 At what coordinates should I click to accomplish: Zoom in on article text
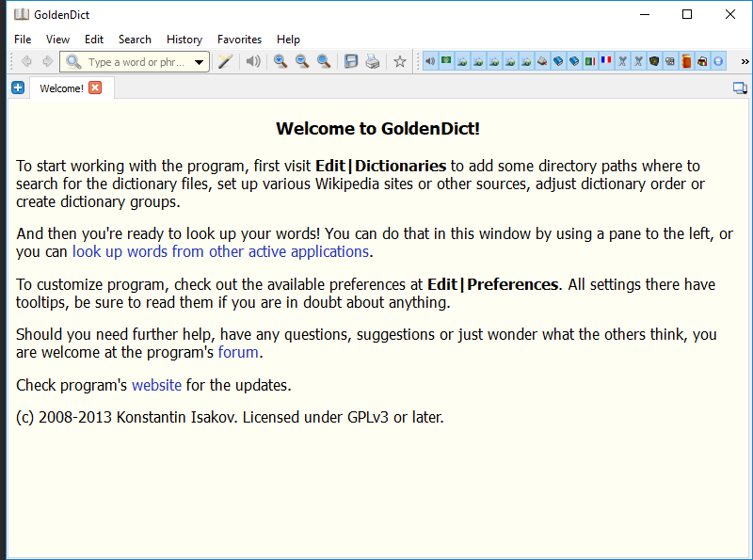coord(280,60)
